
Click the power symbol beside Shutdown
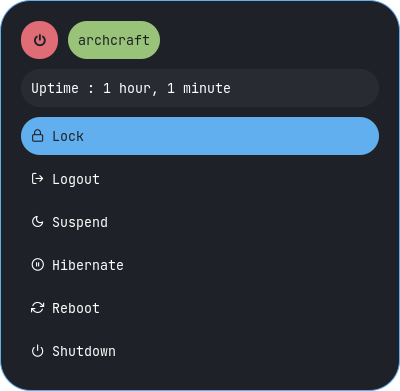click(x=37, y=351)
